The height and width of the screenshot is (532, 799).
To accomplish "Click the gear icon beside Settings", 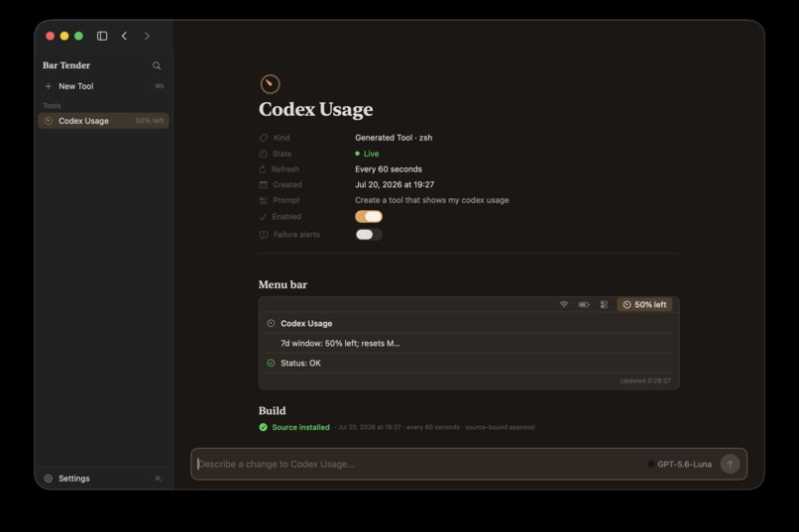I will point(49,479).
